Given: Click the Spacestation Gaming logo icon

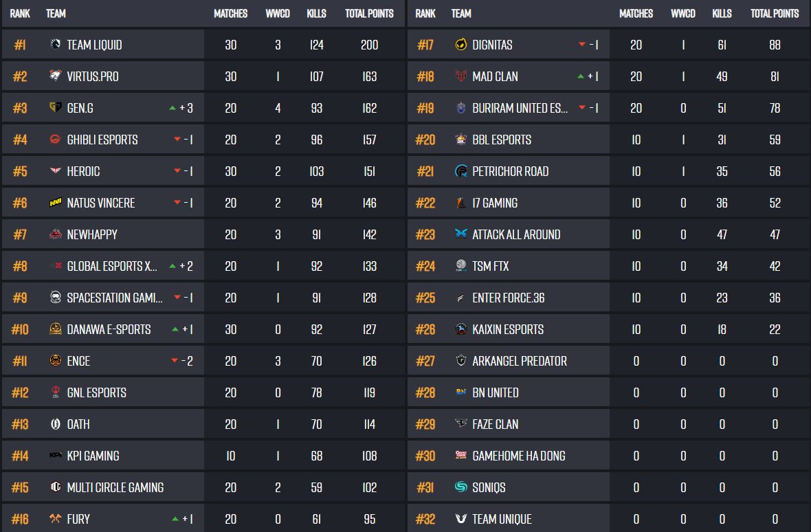Looking at the screenshot, I should (56, 298).
